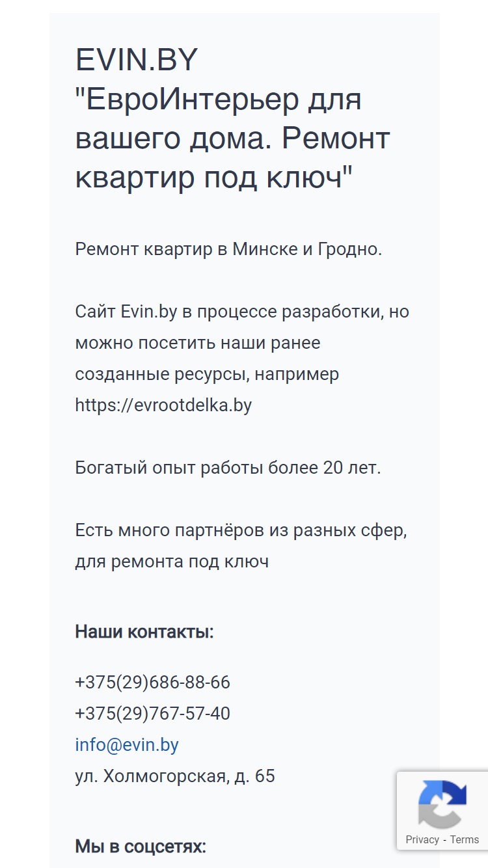Open the info@evin.by email link
This screenshot has width=488, height=868.
coord(127,745)
